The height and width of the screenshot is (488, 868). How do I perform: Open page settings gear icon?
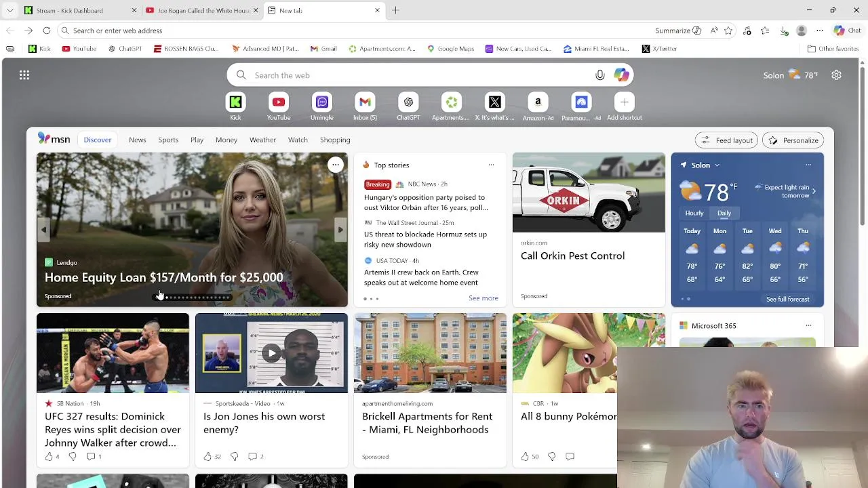click(837, 75)
